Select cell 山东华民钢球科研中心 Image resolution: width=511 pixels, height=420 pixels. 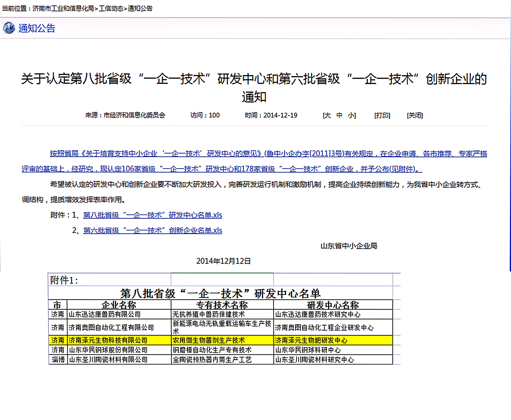333,350
